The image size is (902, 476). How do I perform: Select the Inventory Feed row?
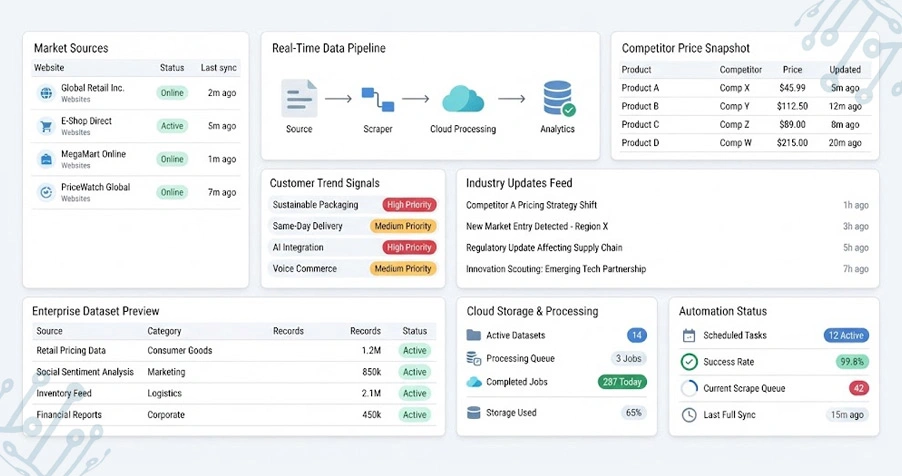[x=235, y=393]
